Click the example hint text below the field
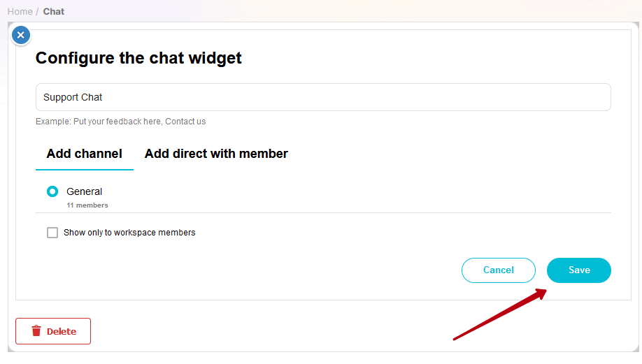The height and width of the screenshot is (364, 642). tap(121, 122)
